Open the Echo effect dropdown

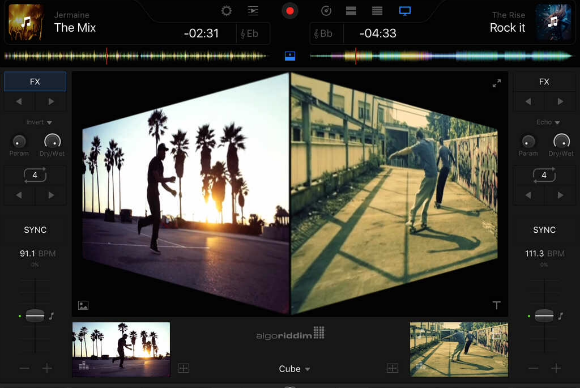pos(548,122)
